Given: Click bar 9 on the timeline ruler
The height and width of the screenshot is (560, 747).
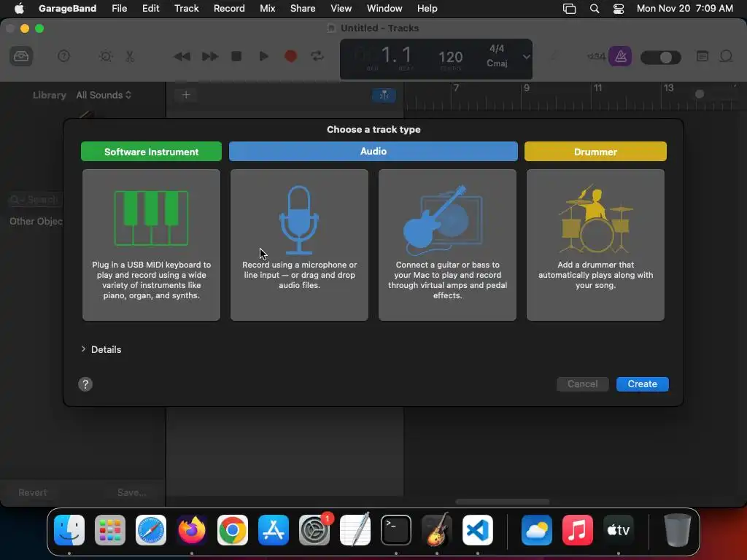Looking at the screenshot, I should (526, 87).
